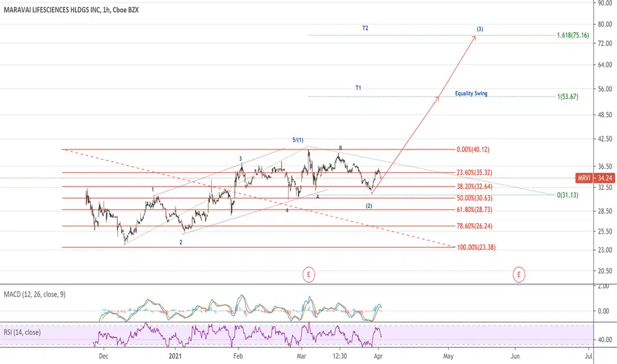Open the RSI (14, close) indicator label
Viewport: 617px width, 364px height.
tap(22, 332)
